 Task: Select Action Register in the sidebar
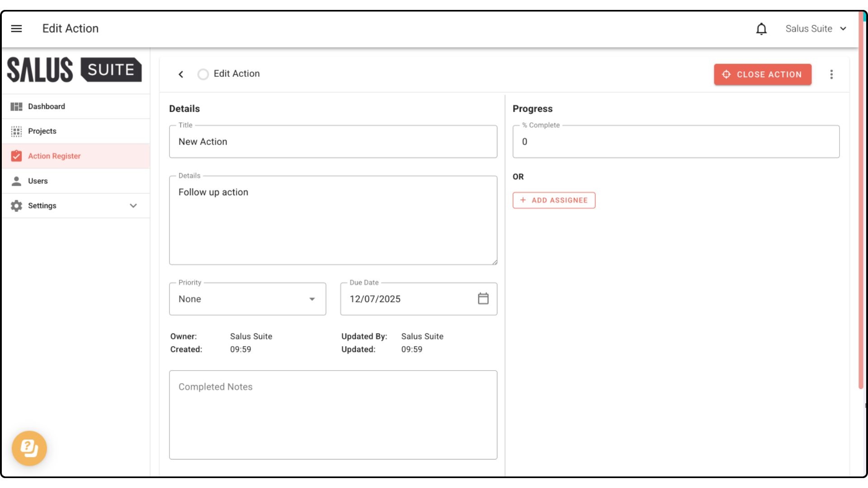54,156
